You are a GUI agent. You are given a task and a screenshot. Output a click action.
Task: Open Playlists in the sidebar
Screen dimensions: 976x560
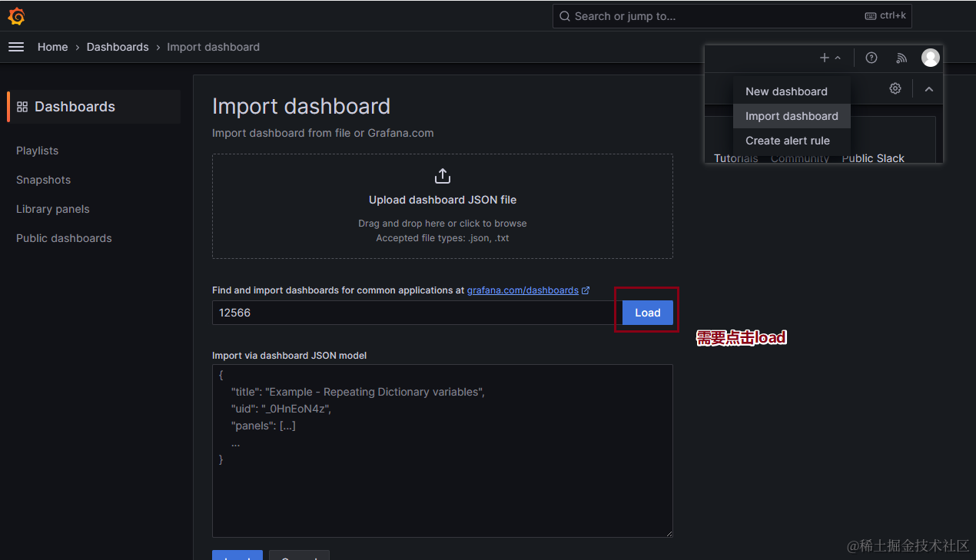point(38,151)
